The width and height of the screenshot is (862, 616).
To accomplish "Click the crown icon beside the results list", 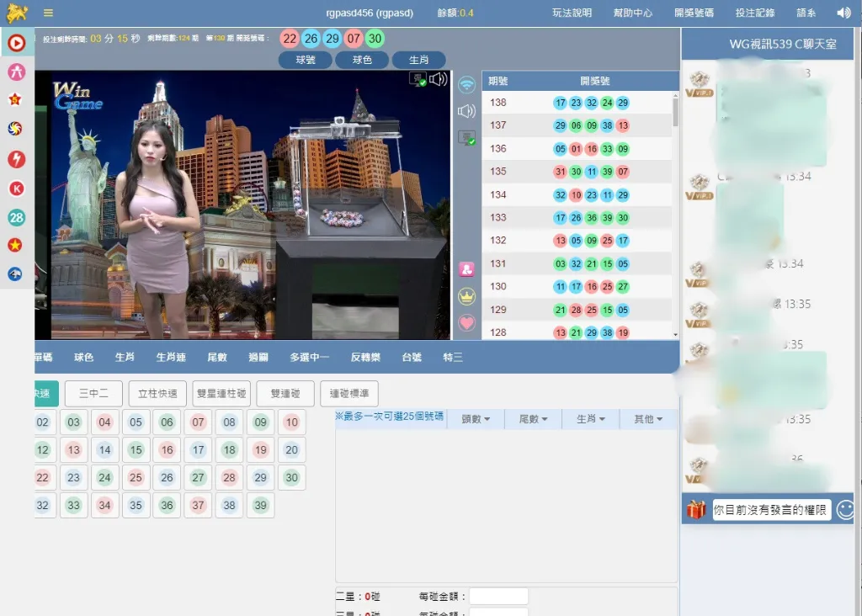I will click(466, 296).
